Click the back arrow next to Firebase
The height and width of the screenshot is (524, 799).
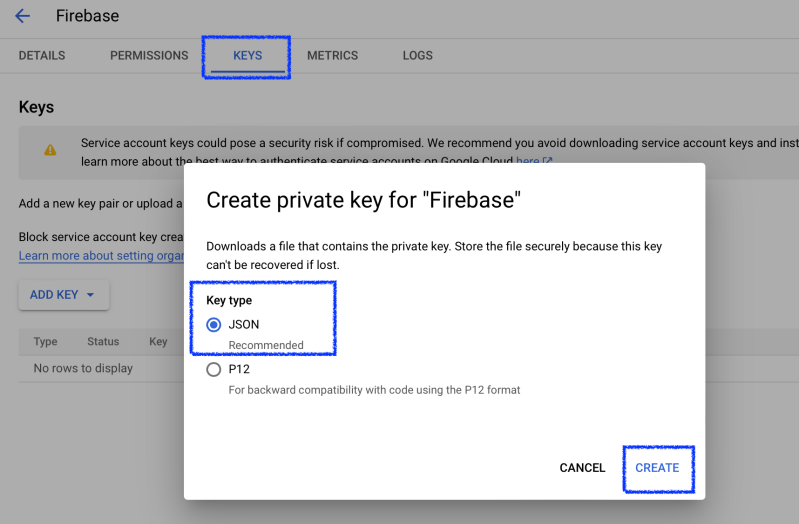tap(23, 16)
